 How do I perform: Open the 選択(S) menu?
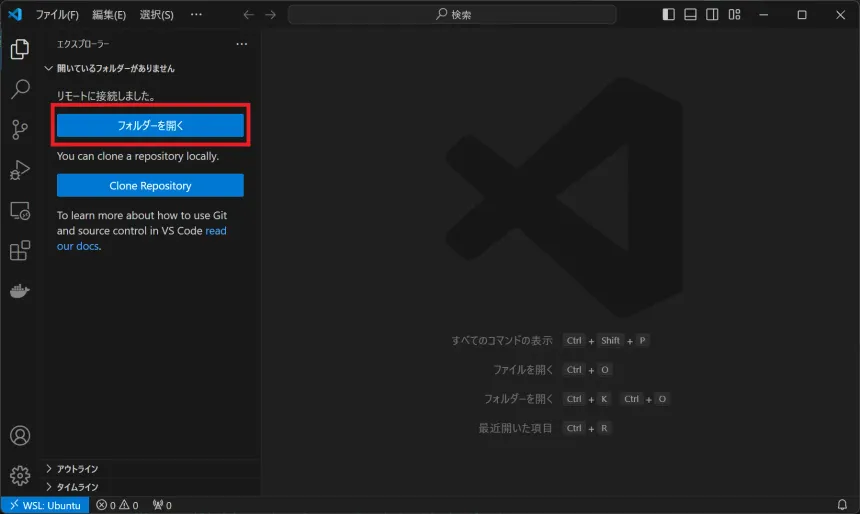156,15
